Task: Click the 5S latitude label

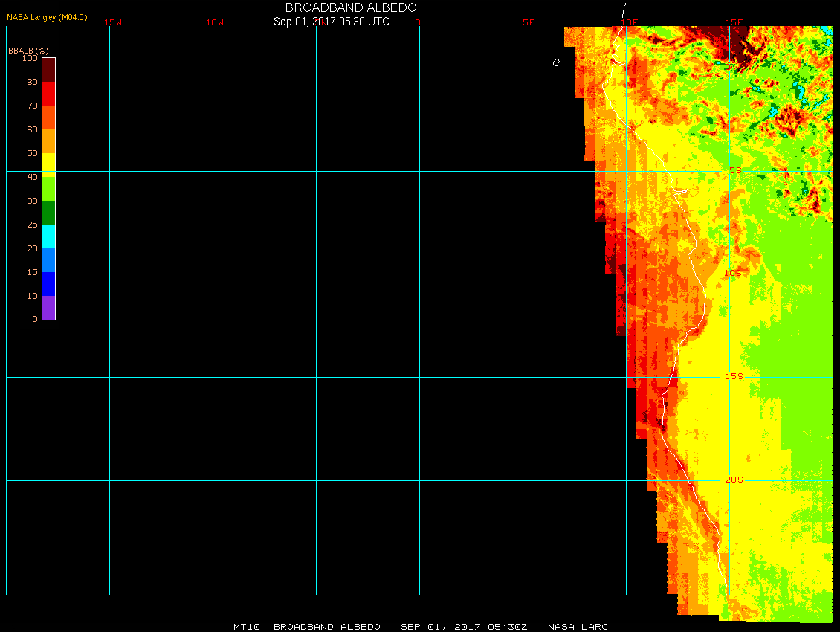Action: click(x=735, y=171)
